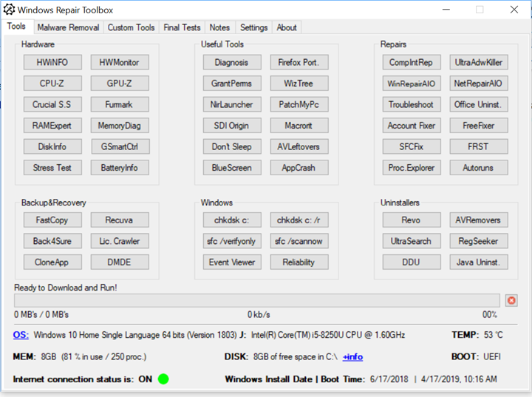Open Event Viewer

click(x=232, y=262)
